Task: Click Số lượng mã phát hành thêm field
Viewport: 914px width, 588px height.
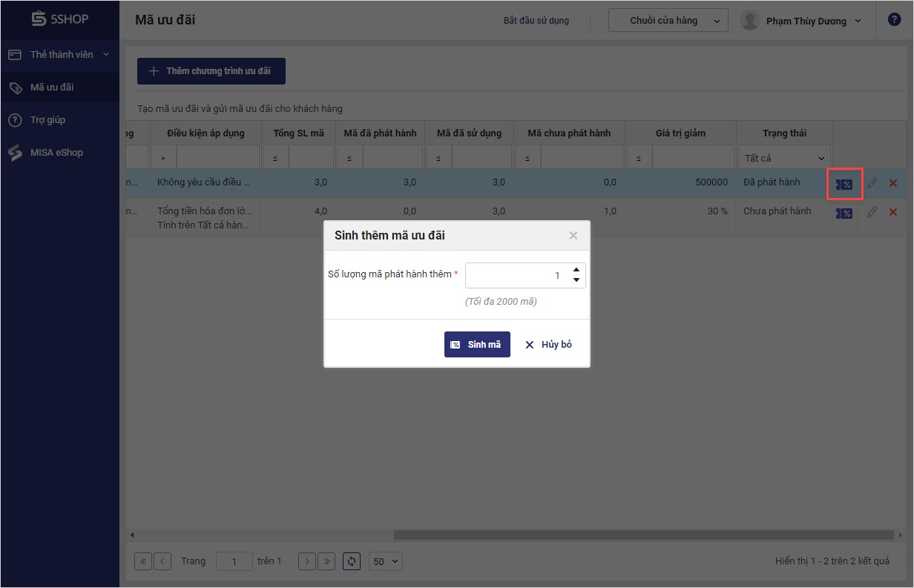Action: point(517,275)
